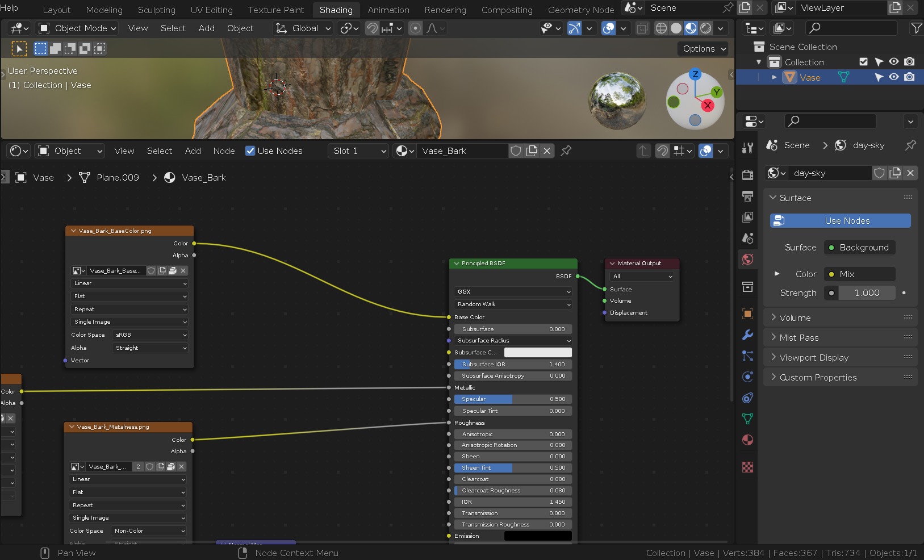Pin the Vase_Bark material node tree
The height and width of the screenshot is (560, 924).
pyautogui.click(x=566, y=151)
